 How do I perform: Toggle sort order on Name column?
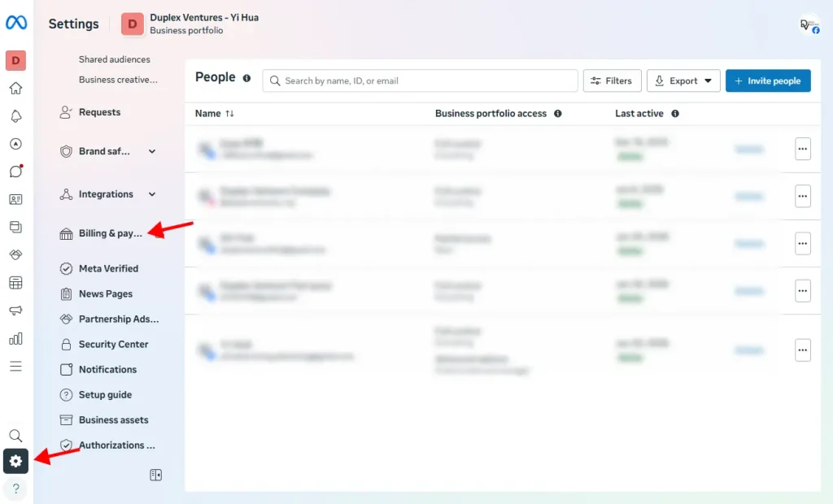coord(229,114)
